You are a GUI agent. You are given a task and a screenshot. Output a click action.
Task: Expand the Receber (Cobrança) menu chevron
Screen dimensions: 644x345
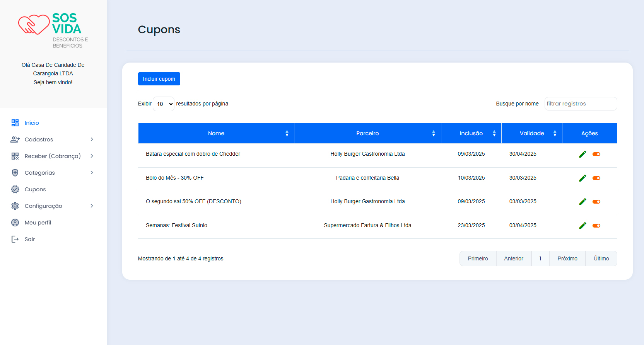coord(92,156)
